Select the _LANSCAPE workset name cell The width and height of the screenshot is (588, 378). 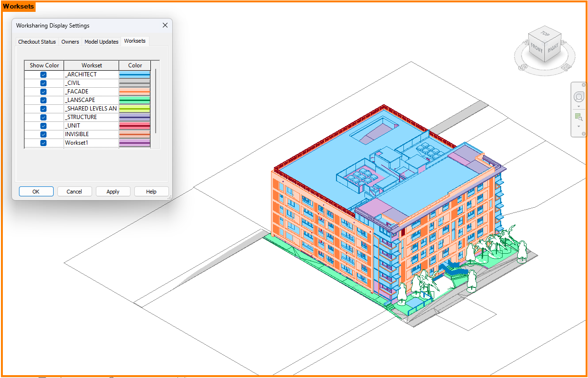pos(92,100)
